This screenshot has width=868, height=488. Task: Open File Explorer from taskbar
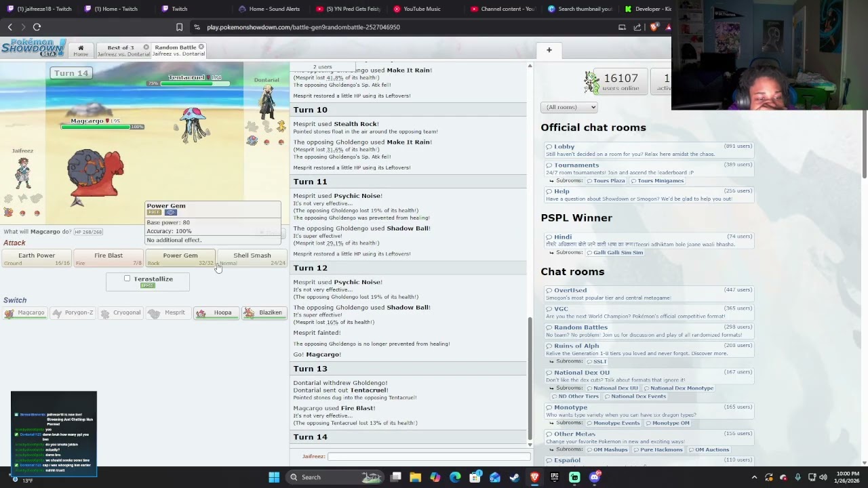click(x=416, y=477)
